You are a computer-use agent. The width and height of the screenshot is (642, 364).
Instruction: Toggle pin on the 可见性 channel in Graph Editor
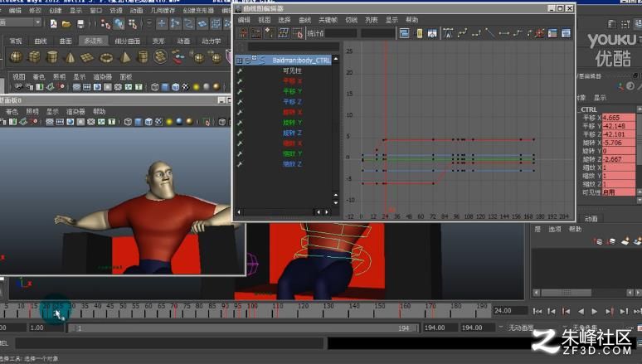pos(240,70)
